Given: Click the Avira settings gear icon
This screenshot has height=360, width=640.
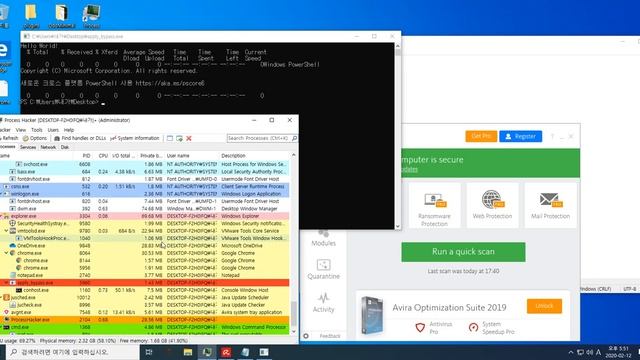Looking at the screenshot, I should tap(306, 336).
